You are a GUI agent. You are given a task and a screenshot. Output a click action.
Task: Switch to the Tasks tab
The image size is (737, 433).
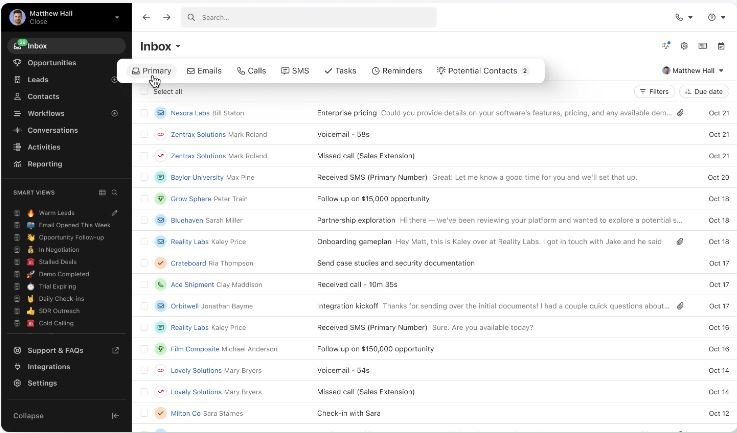340,71
